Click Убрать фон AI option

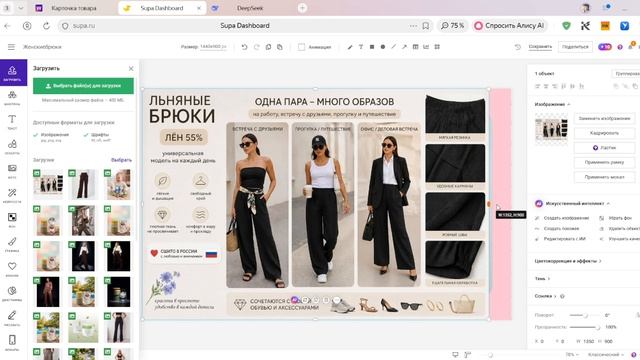(616, 218)
